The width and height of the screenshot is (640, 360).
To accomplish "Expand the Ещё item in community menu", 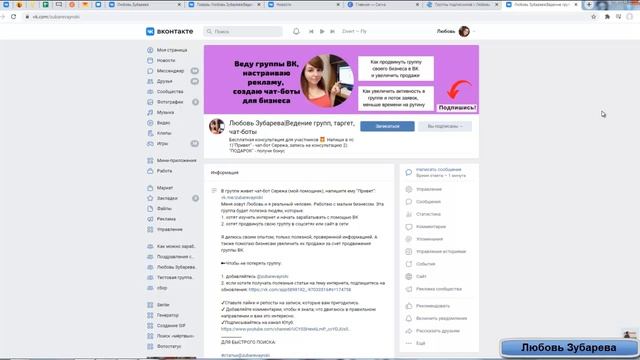I will pos(420,343).
